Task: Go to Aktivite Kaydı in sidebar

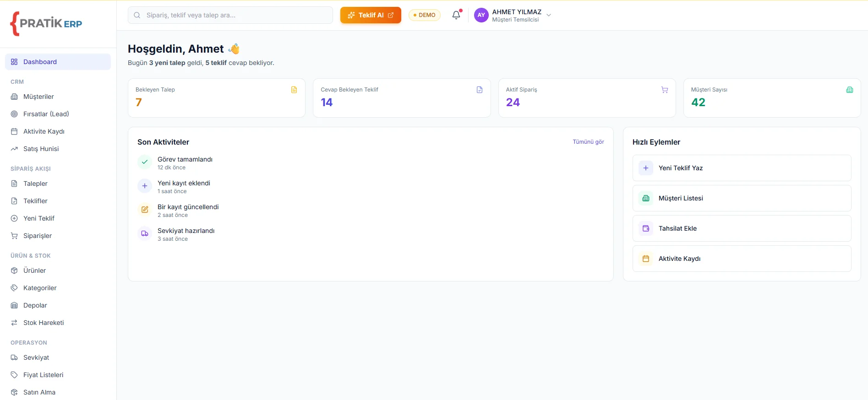Action: pyautogui.click(x=58, y=131)
